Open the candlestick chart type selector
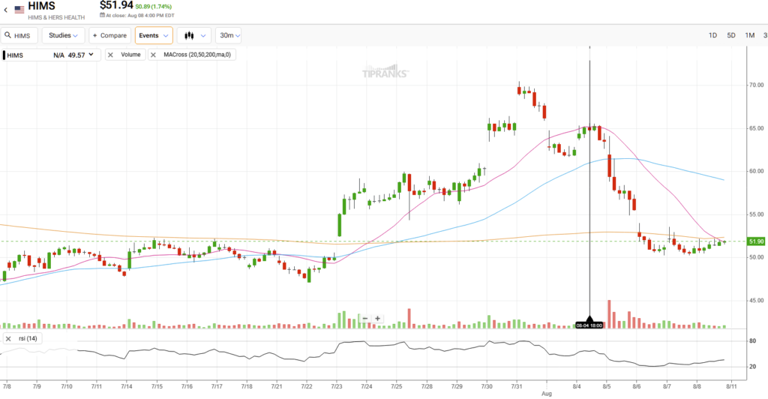The image size is (768, 399). pos(194,35)
